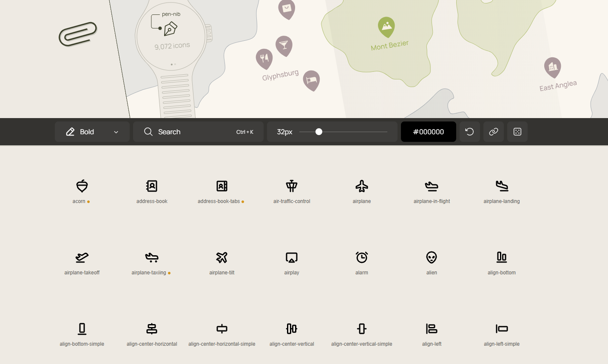The width and height of the screenshot is (608, 364).
Task: Select the airplane-landing icon
Action: point(502,186)
